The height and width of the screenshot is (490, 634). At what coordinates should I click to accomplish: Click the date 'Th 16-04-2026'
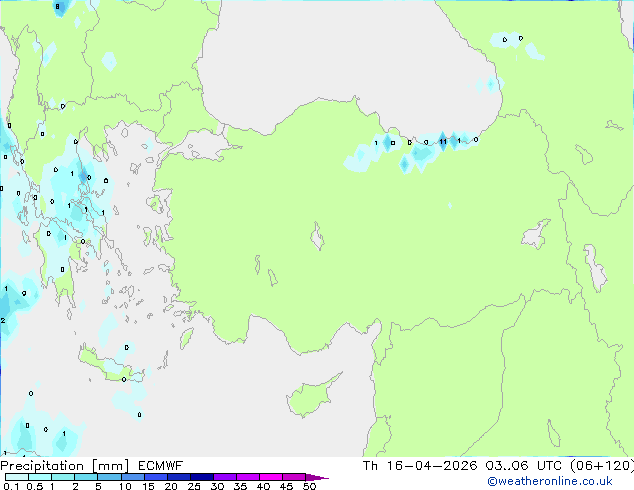[x=420, y=466]
